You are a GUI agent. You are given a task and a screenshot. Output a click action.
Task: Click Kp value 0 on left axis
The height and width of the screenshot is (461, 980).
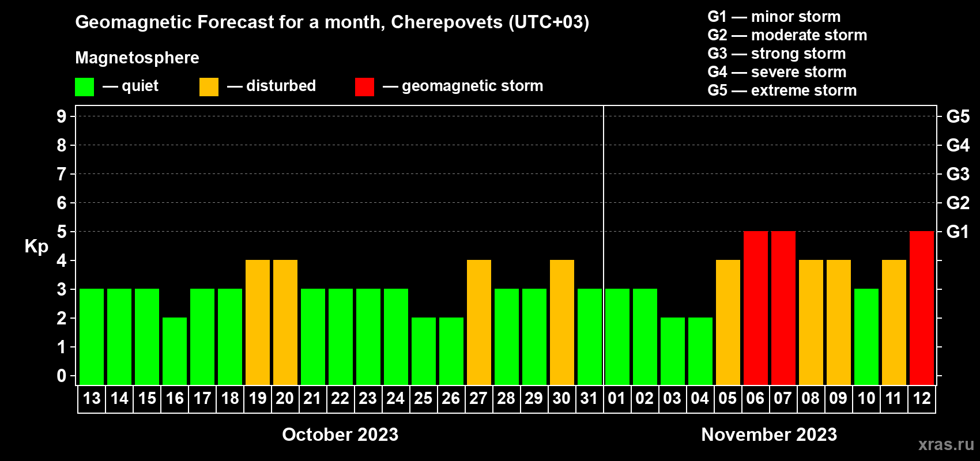61,376
